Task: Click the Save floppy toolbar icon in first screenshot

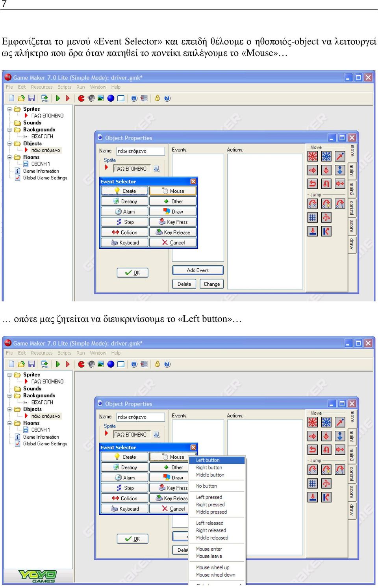Action: click(x=31, y=98)
